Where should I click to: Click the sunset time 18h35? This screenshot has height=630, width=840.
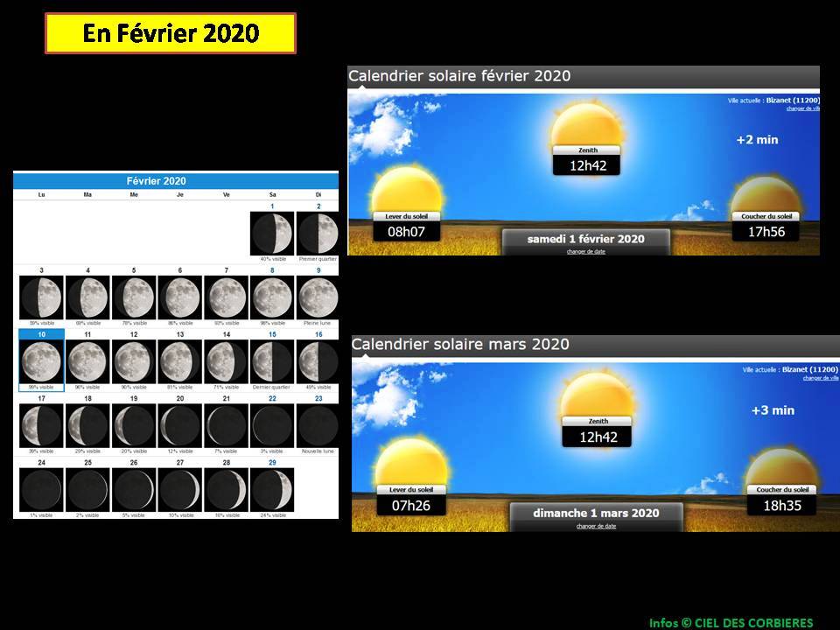[781, 506]
